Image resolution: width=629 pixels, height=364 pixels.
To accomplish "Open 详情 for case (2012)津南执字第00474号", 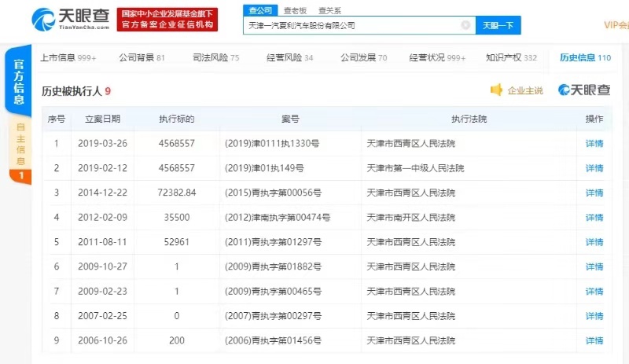I will coord(594,218).
